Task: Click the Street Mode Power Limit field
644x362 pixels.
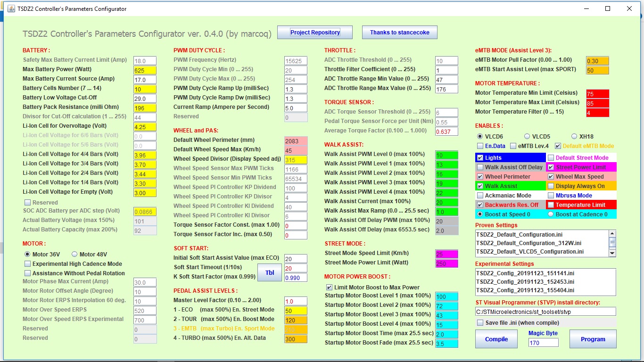Action: [446, 263]
